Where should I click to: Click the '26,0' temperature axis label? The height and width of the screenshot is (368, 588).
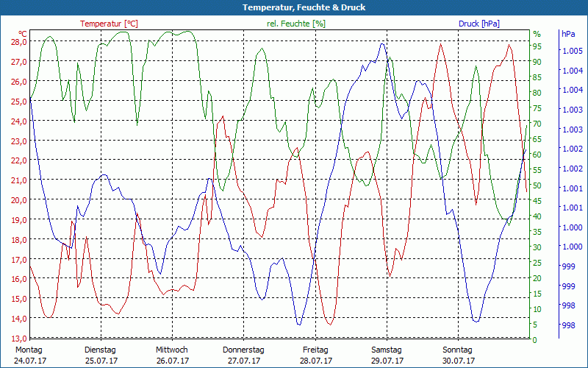[19, 82]
